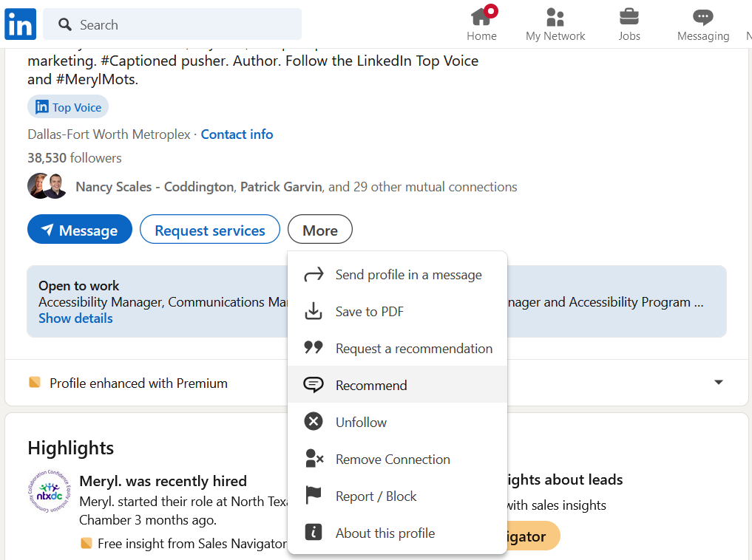Show details of Open to work
The image size is (752, 560).
[x=75, y=318]
